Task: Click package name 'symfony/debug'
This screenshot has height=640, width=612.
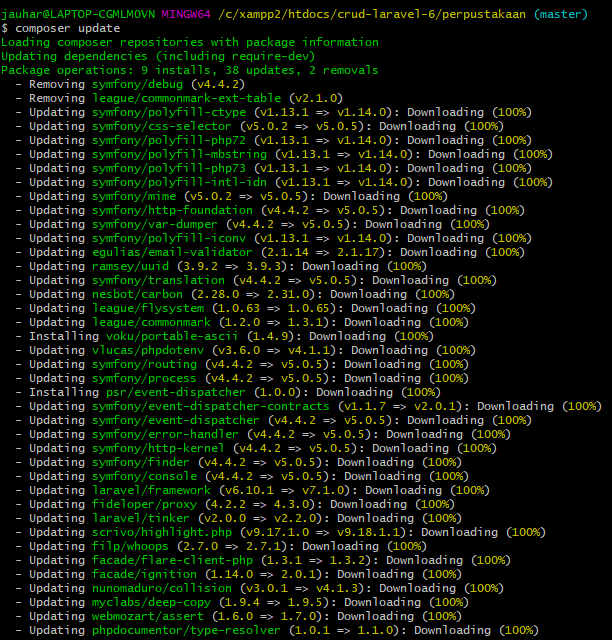Action: (137, 84)
